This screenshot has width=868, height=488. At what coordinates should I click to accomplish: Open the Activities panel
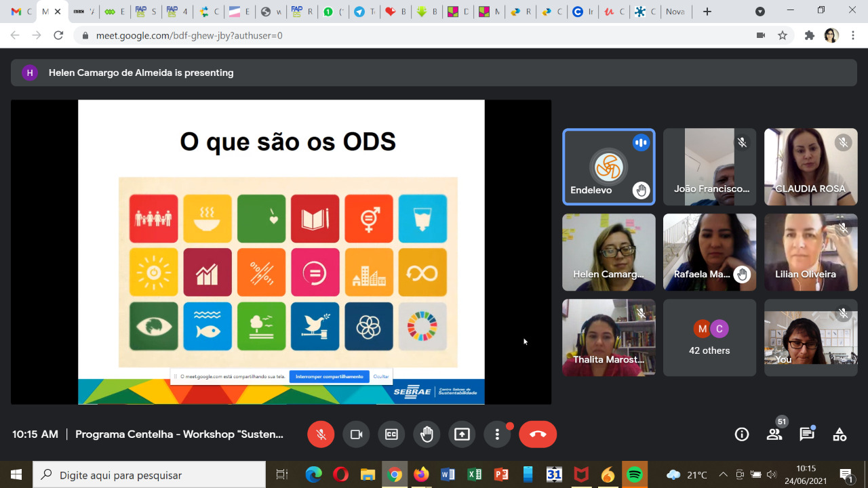tap(840, 434)
